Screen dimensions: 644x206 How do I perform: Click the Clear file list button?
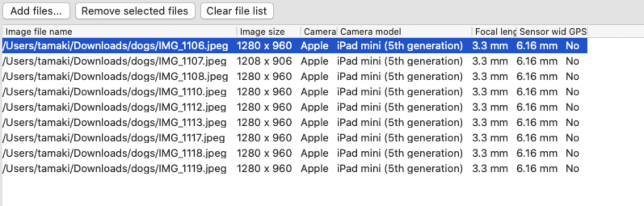point(237,11)
